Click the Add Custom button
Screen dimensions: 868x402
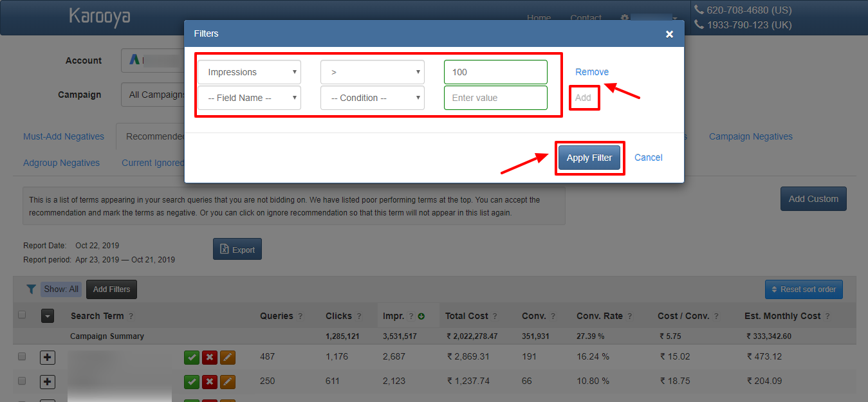813,199
